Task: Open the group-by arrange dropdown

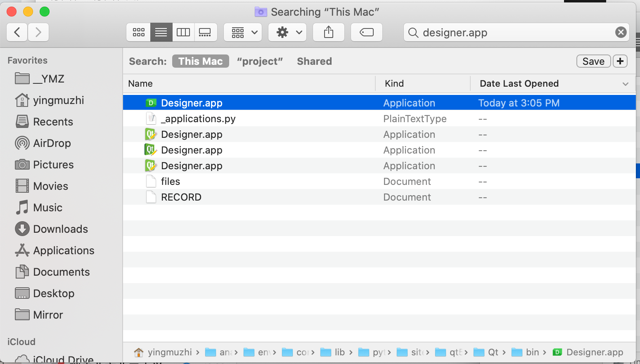Action: click(243, 32)
